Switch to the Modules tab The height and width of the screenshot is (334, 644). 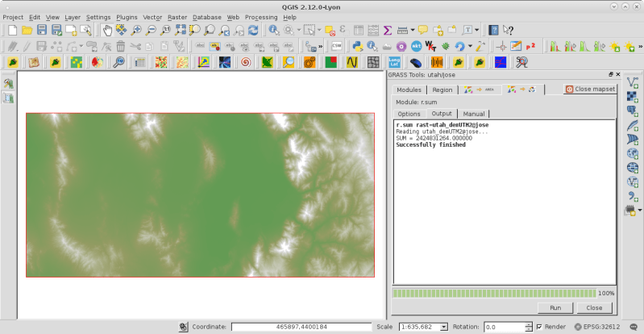409,90
